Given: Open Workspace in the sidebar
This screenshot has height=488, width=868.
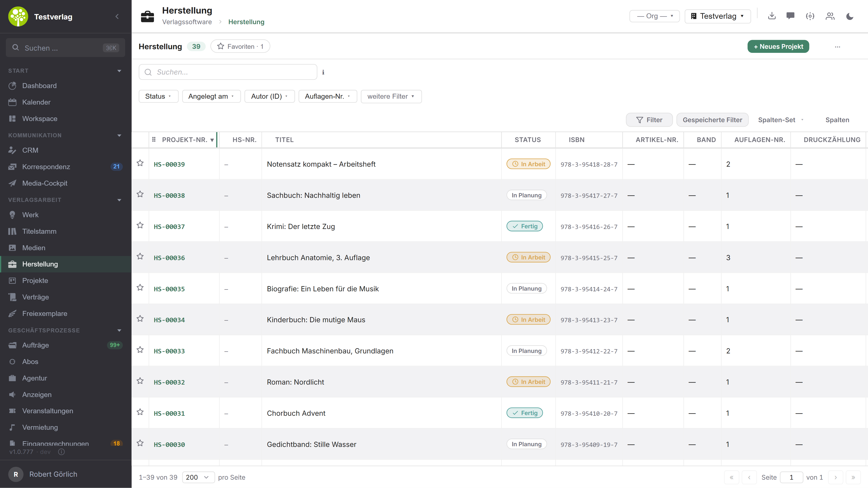Looking at the screenshot, I should coord(66,119).
